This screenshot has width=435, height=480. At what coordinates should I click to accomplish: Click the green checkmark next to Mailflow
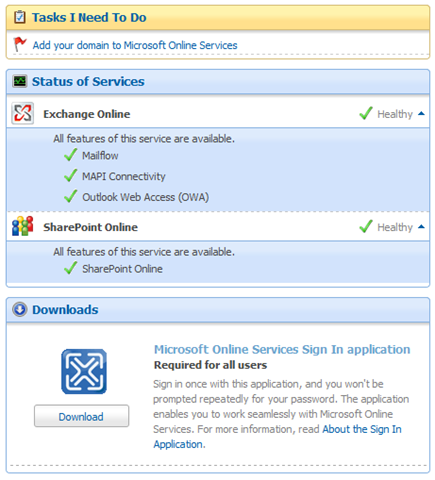coord(71,155)
